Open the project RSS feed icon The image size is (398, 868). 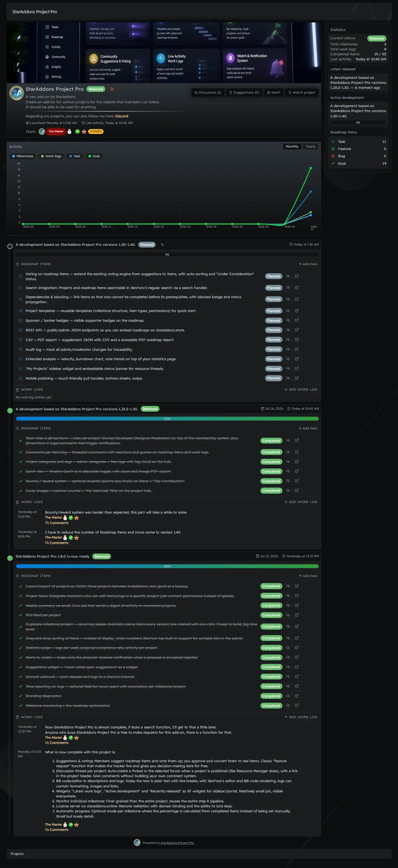112,89
